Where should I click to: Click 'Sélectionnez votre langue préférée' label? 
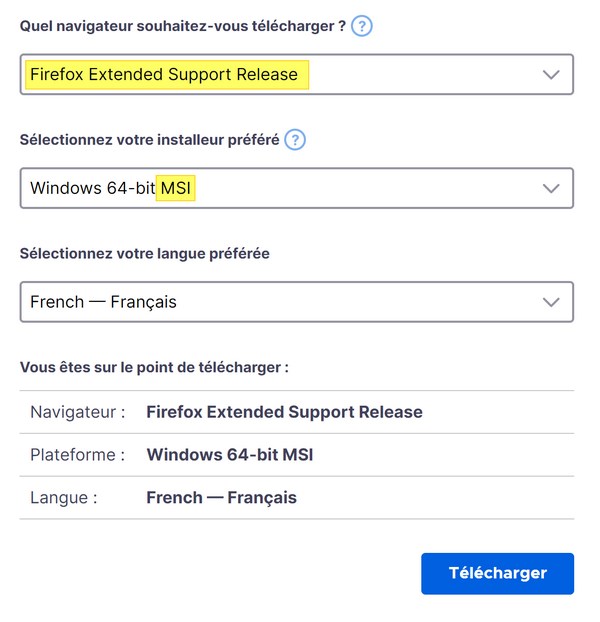(144, 254)
